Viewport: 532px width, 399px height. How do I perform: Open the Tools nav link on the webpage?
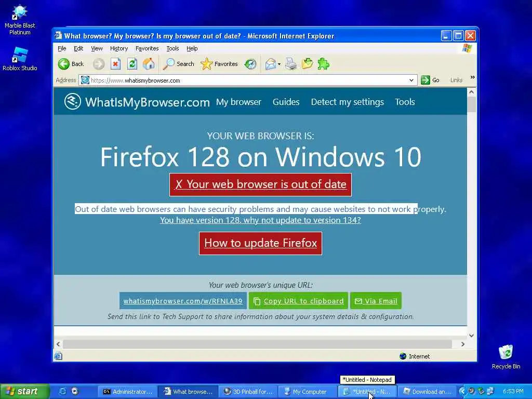[405, 102]
